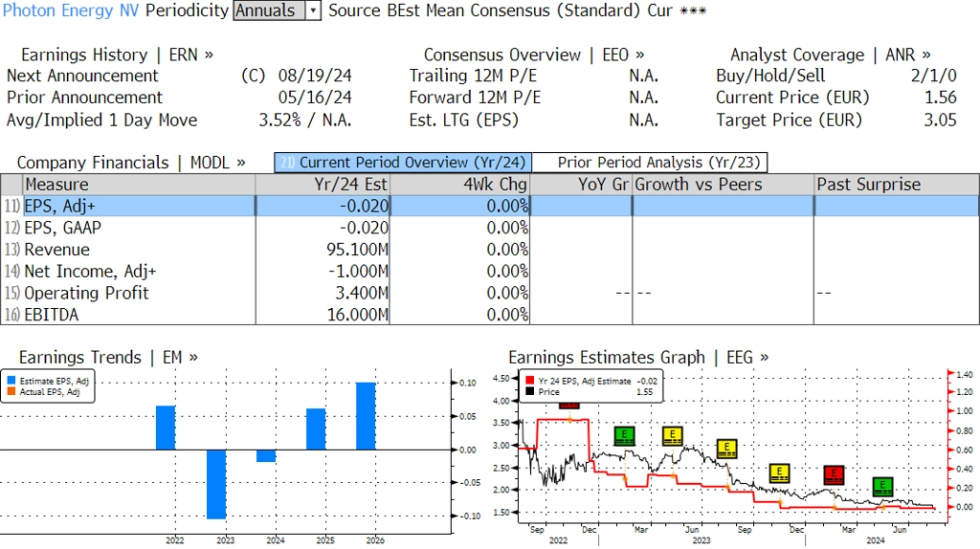Click green earnings marker near May 2024
980x549 pixels.
[882, 486]
